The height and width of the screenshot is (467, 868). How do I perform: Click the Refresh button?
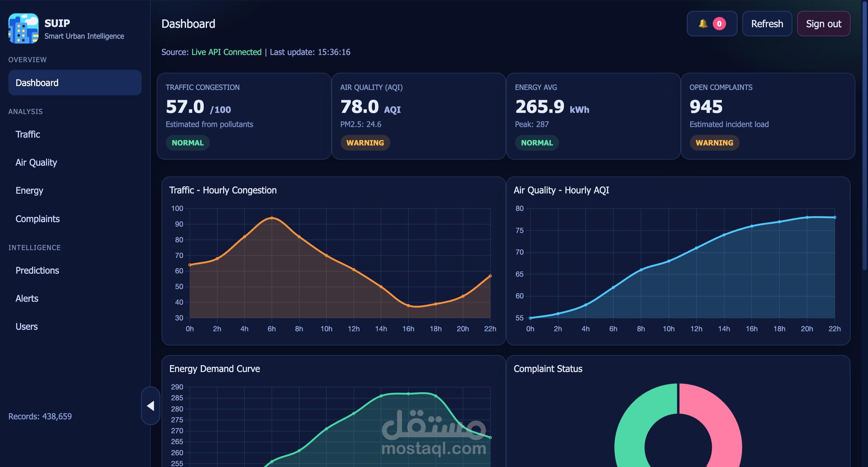click(767, 24)
